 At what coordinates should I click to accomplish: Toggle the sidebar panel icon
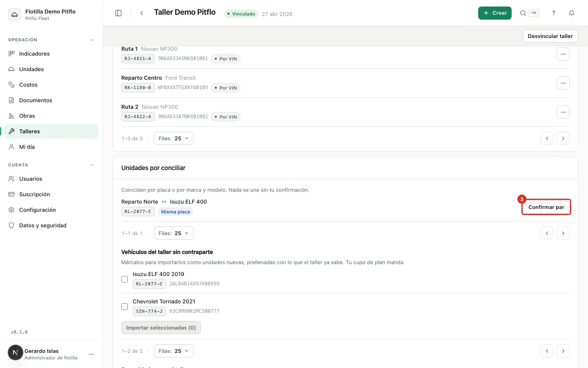tap(118, 13)
